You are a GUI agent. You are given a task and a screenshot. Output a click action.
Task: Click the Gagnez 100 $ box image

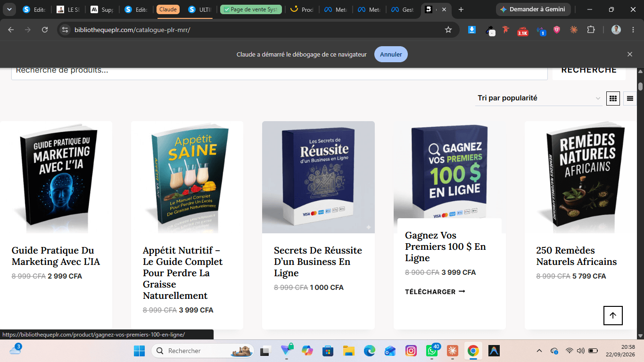(449, 171)
